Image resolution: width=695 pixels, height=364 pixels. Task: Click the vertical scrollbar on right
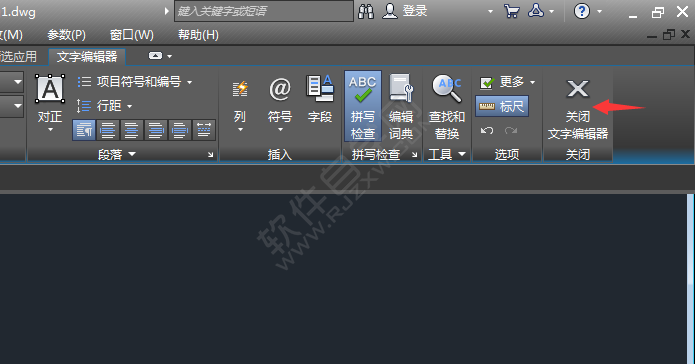click(691, 278)
